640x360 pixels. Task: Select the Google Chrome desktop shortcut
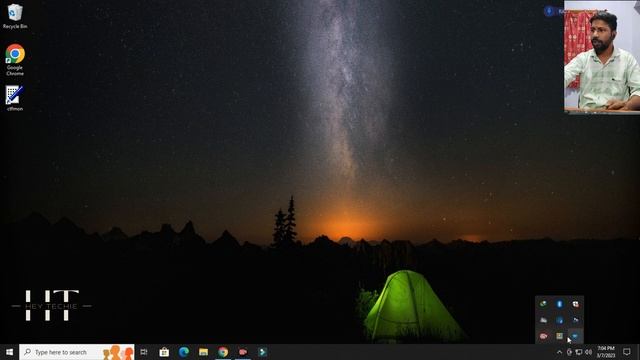[x=15, y=60]
